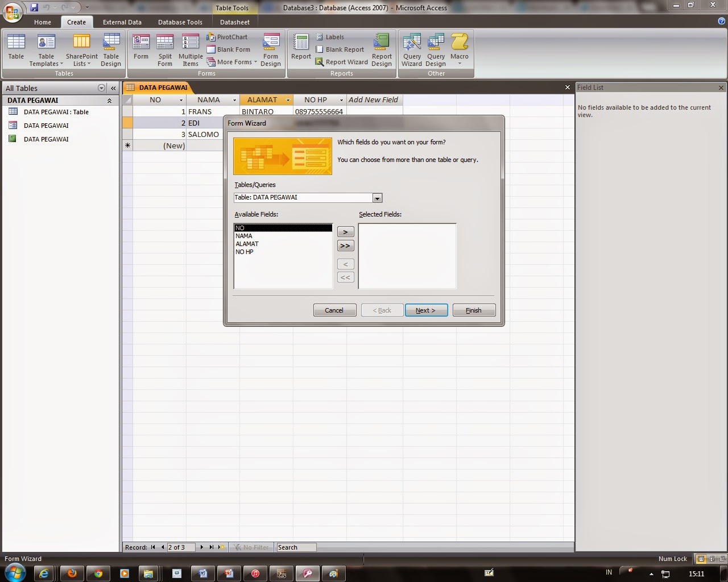Viewport: 728px width, 582px height.
Task: Open Query Design
Action: (436, 50)
